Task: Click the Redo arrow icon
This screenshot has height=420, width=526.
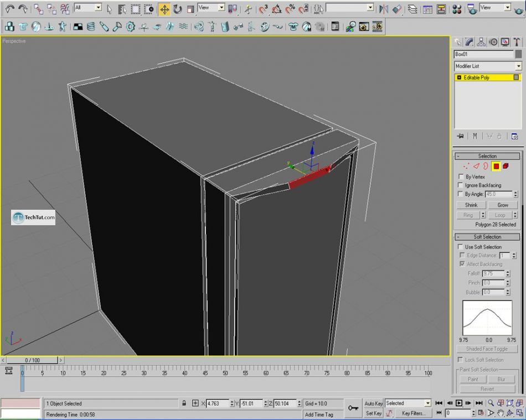Action: (23, 9)
